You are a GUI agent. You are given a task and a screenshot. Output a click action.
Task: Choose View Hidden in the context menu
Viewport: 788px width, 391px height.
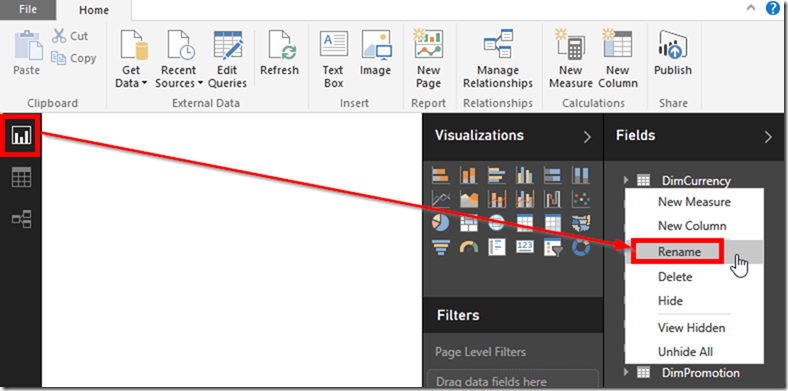694,328
